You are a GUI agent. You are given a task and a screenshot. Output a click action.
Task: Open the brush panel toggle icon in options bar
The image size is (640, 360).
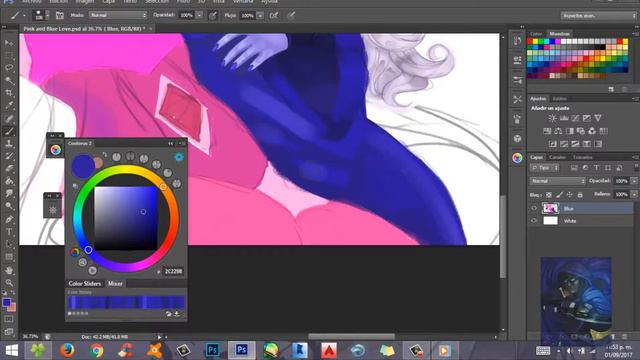click(x=60, y=16)
